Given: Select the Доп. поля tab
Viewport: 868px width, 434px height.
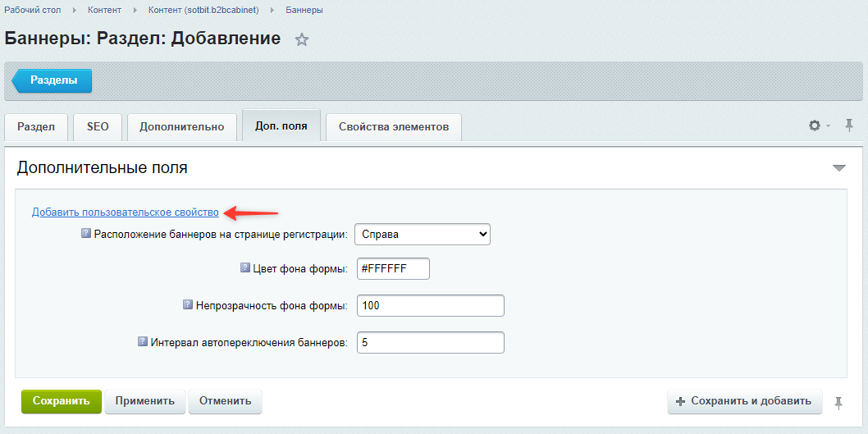Looking at the screenshot, I should pos(281,126).
